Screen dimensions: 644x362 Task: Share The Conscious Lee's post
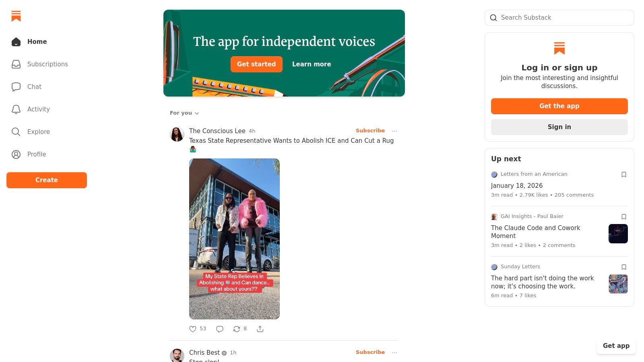tap(260, 329)
